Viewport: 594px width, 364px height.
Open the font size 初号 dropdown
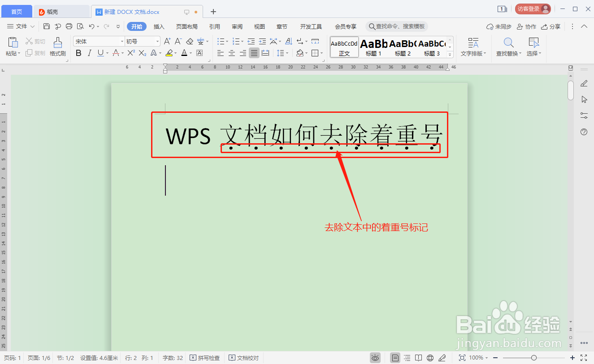point(157,42)
